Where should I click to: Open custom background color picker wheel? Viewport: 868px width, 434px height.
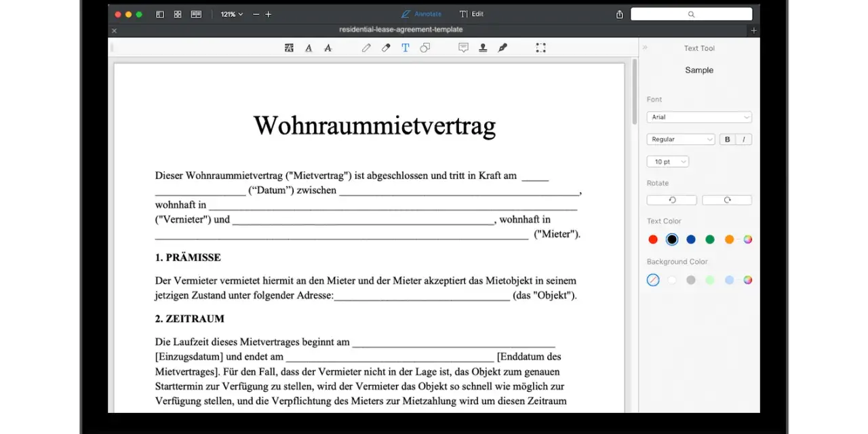click(x=748, y=280)
